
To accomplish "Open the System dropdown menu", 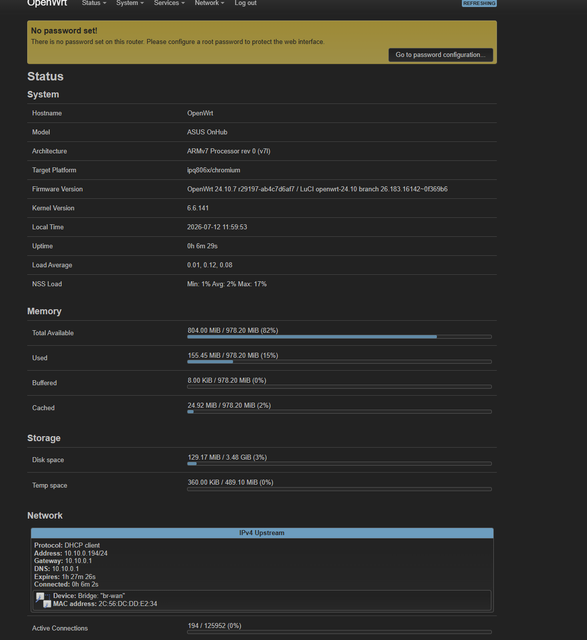I will pyautogui.click(x=129, y=3).
